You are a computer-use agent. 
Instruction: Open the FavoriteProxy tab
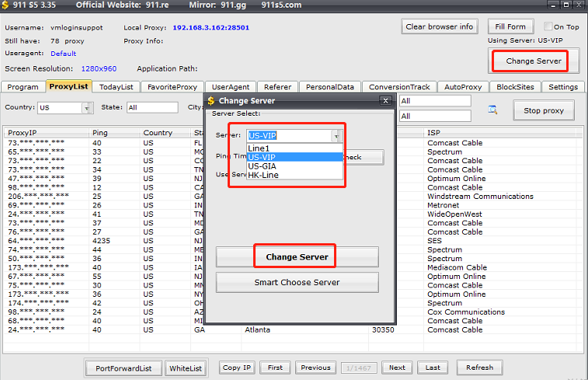(x=174, y=87)
